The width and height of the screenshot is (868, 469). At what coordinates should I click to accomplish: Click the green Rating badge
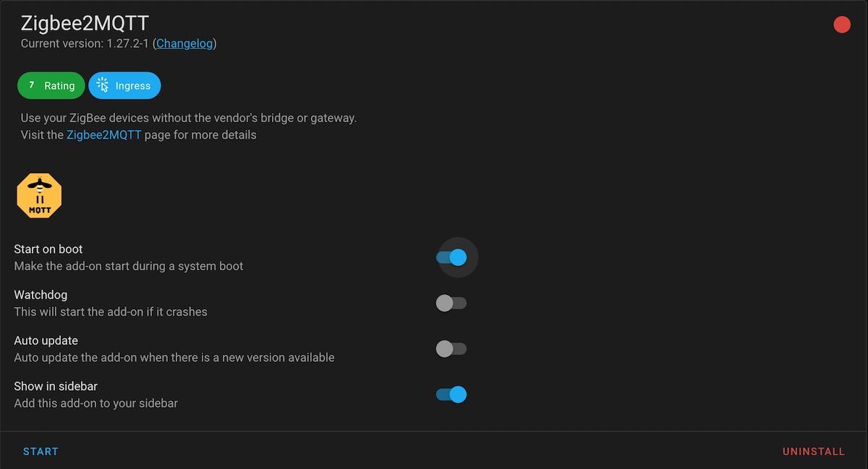click(51, 85)
